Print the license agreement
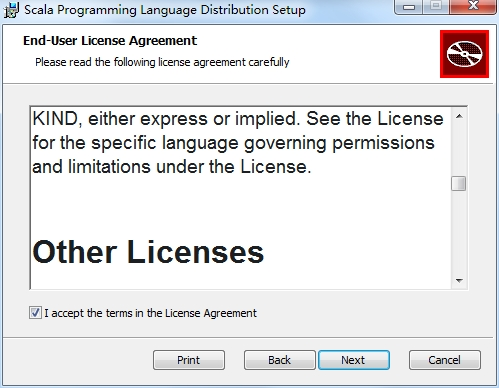 tap(189, 360)
